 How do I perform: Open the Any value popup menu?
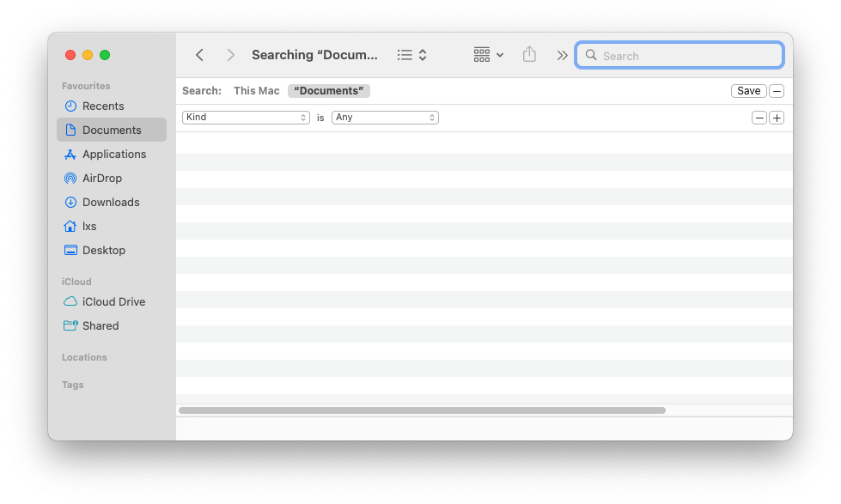click(385, 117)
